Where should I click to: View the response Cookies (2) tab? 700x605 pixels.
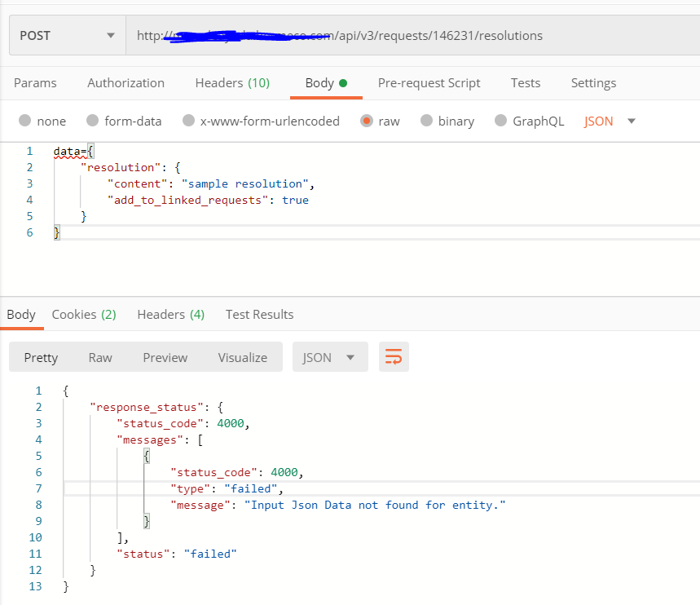pos(84,315)
